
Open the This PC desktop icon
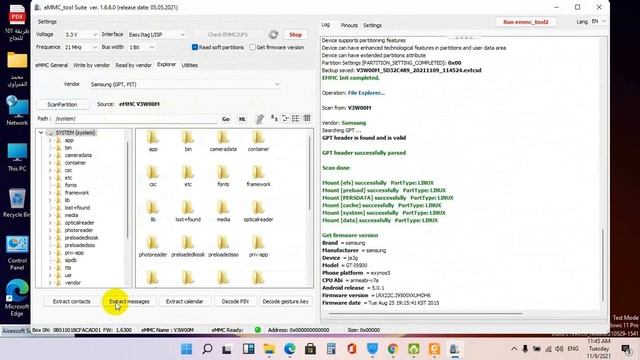tap(17, 157)
